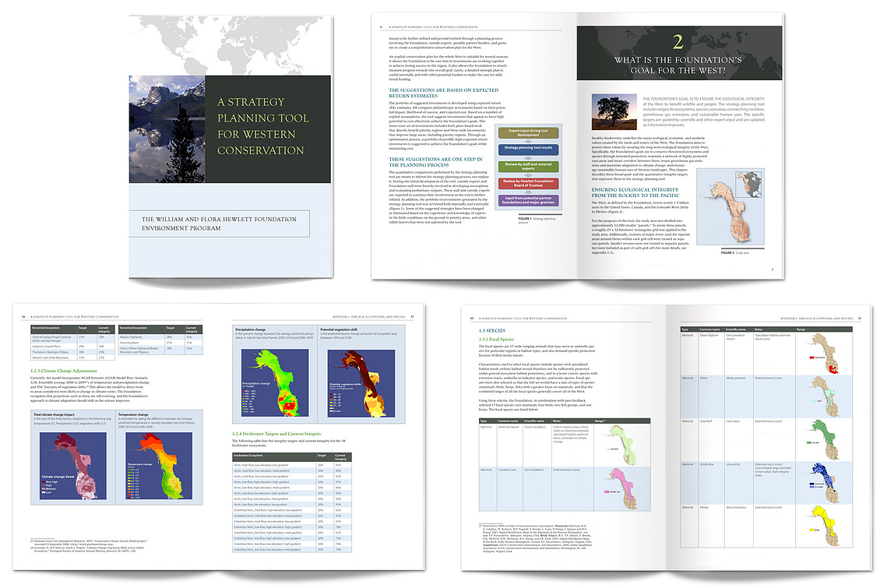Click the mountain lake photo on the cover
Viewport: 887px width, 588px height.
click(x=167, y=129)
